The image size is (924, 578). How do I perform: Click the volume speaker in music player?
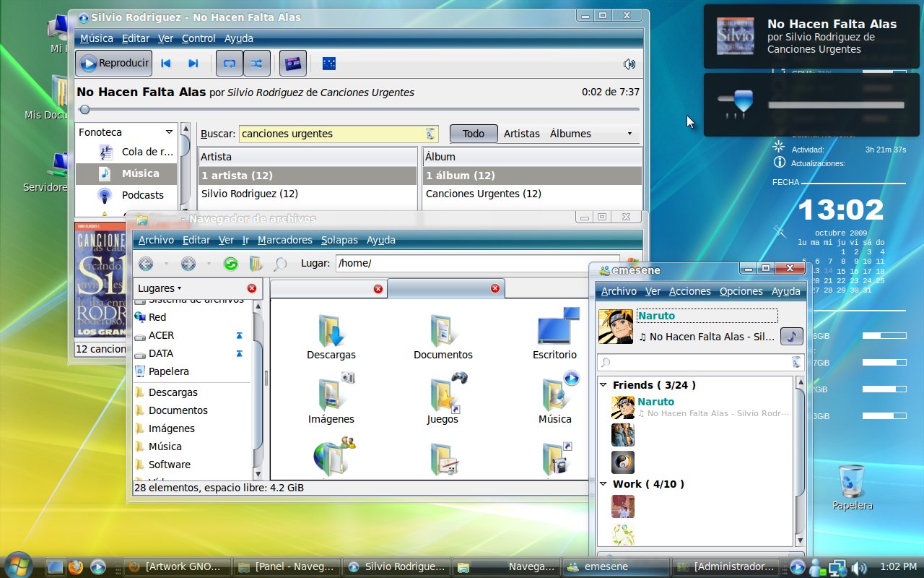[x=629, y=64]
